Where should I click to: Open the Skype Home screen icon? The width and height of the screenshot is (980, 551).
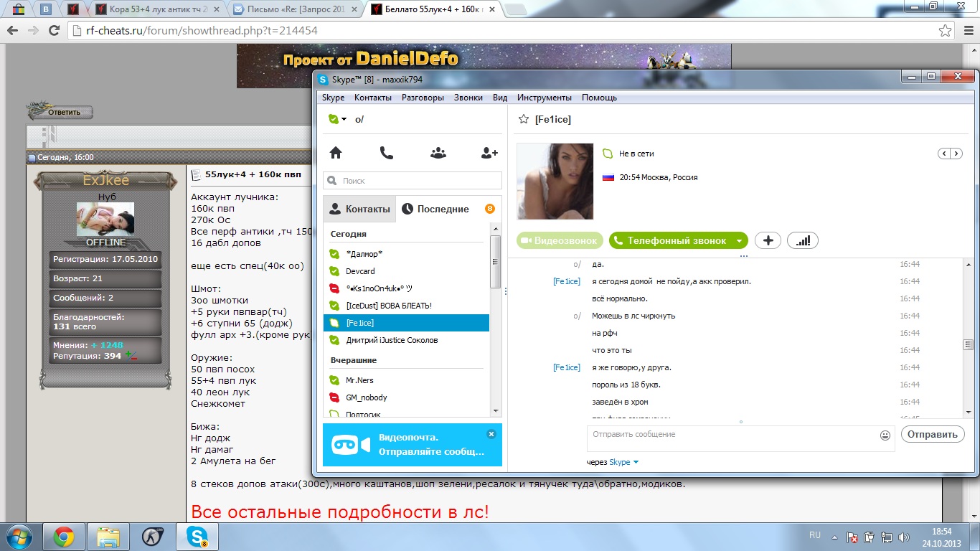pos(335,152)
